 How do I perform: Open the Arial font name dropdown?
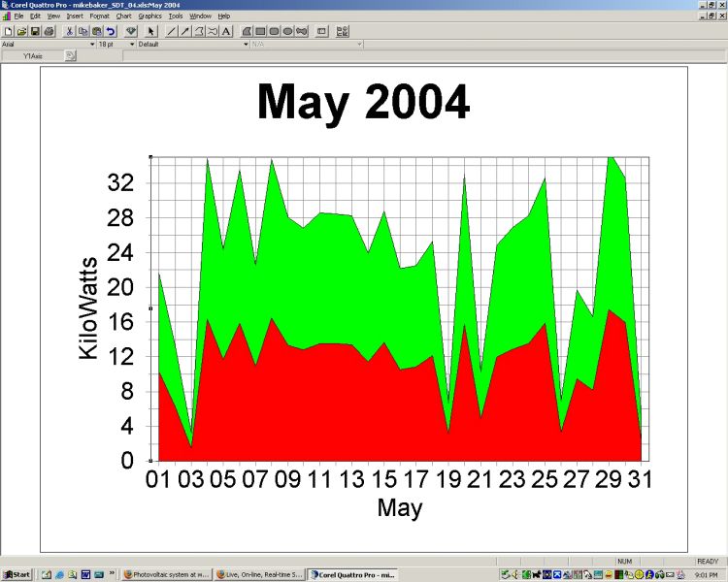point(92,44)
